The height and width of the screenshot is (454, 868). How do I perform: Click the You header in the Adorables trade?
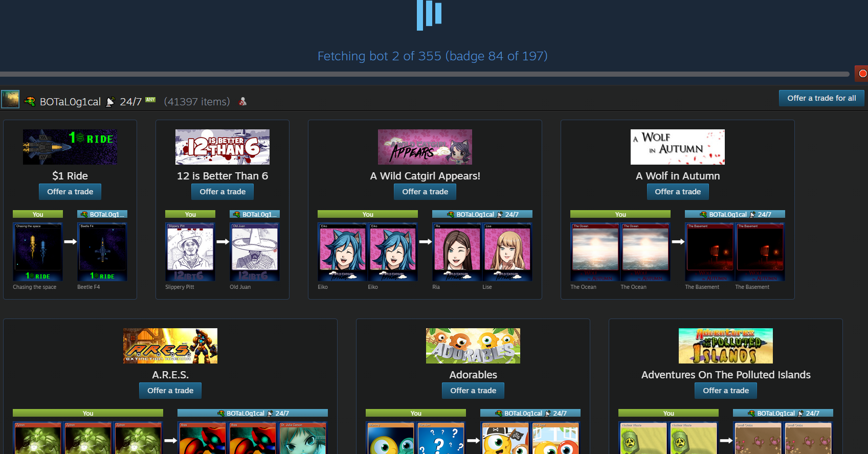416,413
